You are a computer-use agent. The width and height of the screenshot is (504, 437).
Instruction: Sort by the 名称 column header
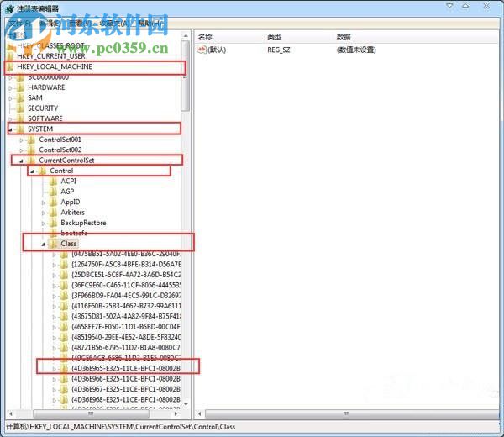[205, 37]
